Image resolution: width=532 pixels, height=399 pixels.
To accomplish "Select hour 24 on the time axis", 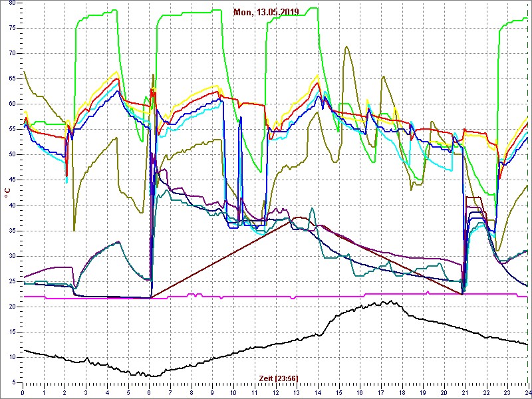I will [527, 392].
